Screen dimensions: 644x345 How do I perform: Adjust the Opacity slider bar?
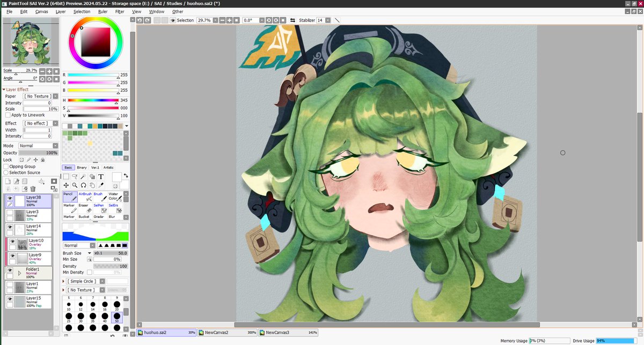click(38, 153)
